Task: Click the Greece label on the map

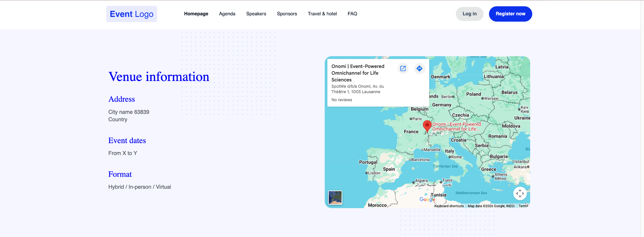Action: (x=489, y=170)
